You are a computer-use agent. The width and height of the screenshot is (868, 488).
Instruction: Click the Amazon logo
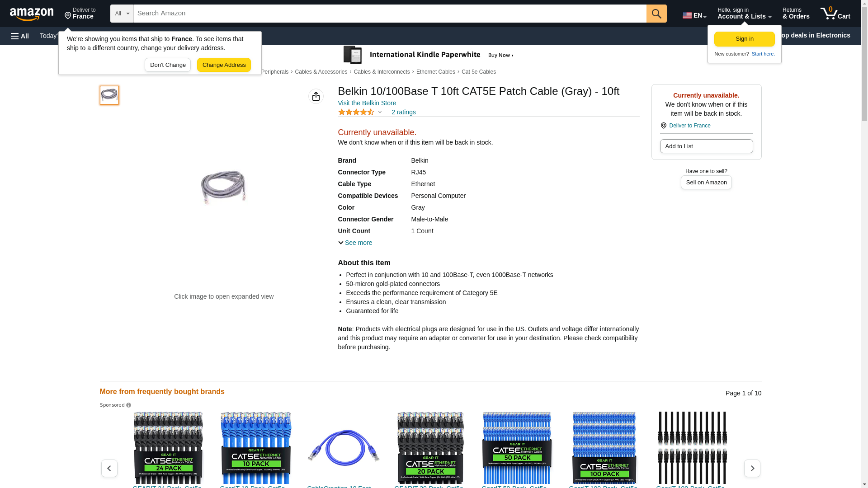(32, 14)
